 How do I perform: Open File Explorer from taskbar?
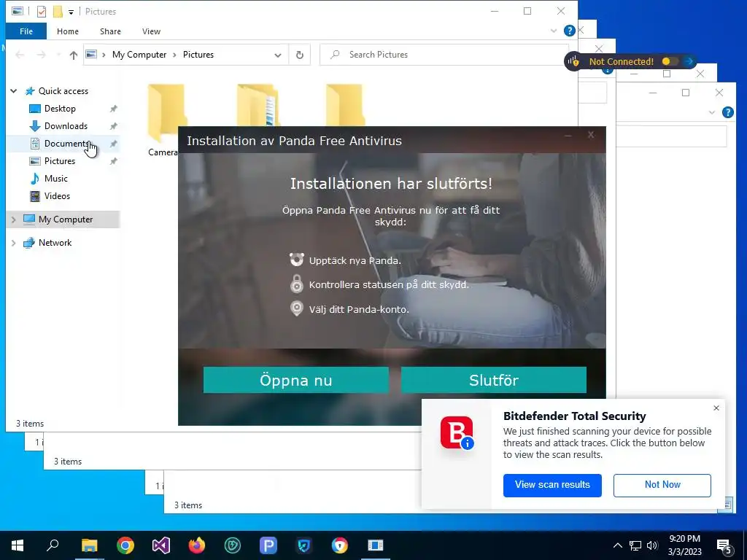point(89,545)
